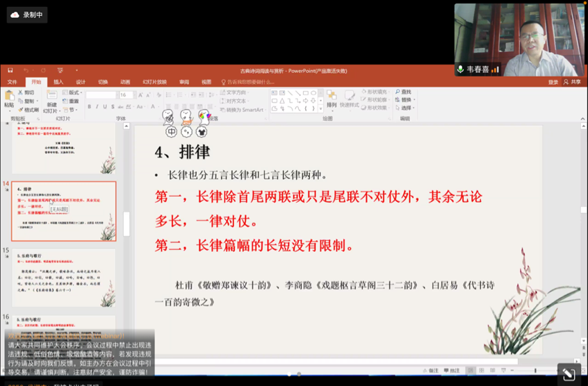Click the zoom slider handle in status bar
Viewport: 588px width, 386px height.
coord(535,370)
